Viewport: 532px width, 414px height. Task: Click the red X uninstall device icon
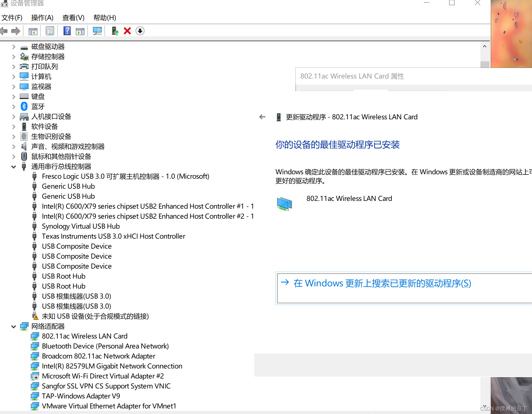click(127, 31)
